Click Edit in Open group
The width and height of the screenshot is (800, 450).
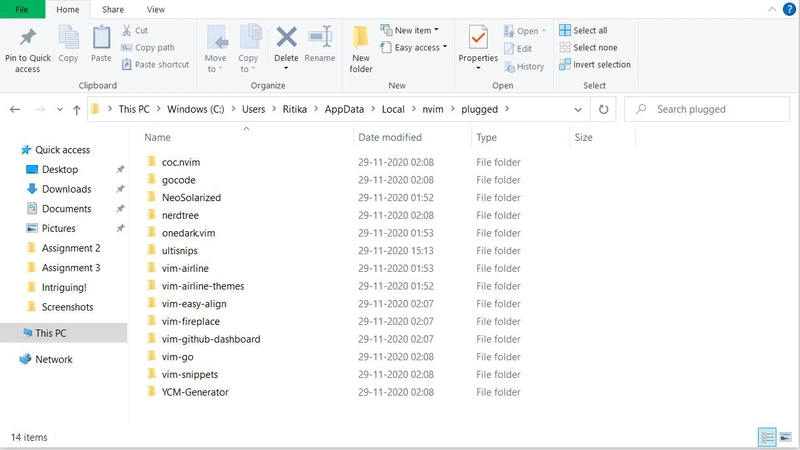point(518,48)
